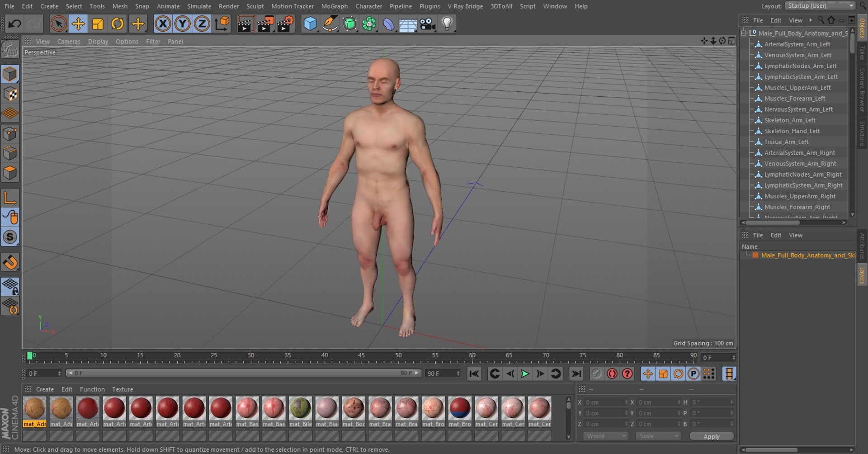Add a camera object
Viewport: 868px width, 454px height.
427,24
